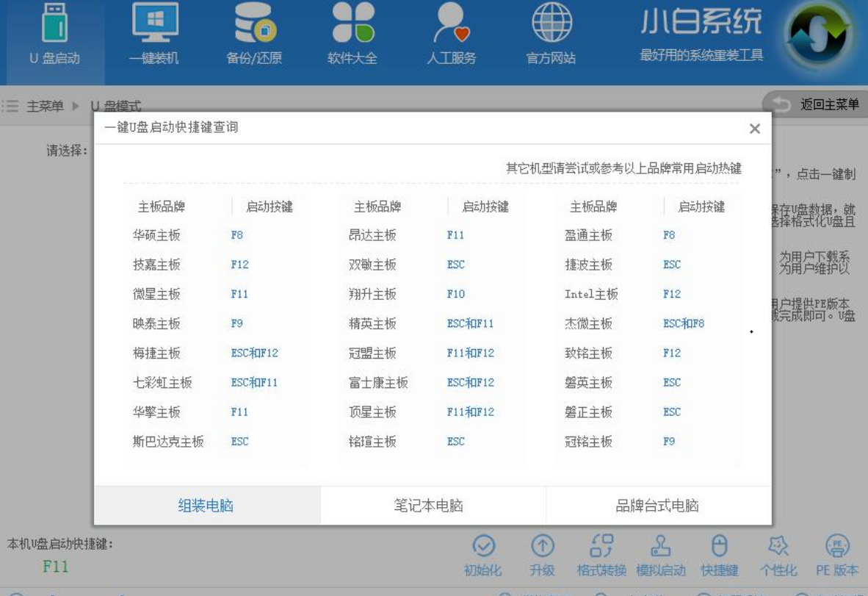Switch to the 品牌台式电脑 tab
The image size is (868, 596).
point(657,506)
